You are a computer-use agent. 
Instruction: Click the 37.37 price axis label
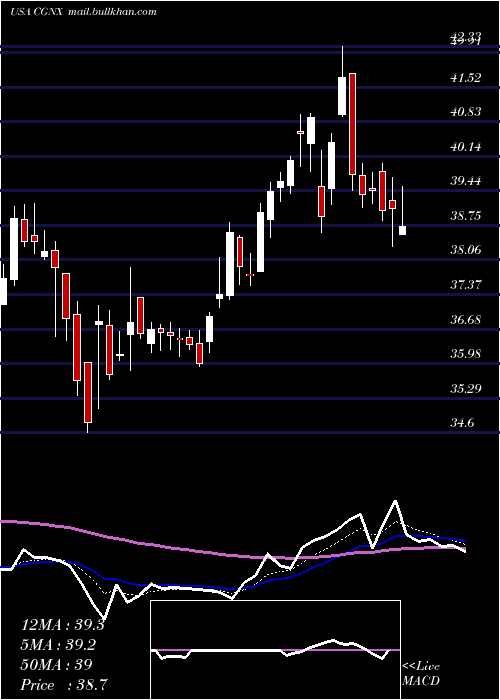(x=466, y=284)
